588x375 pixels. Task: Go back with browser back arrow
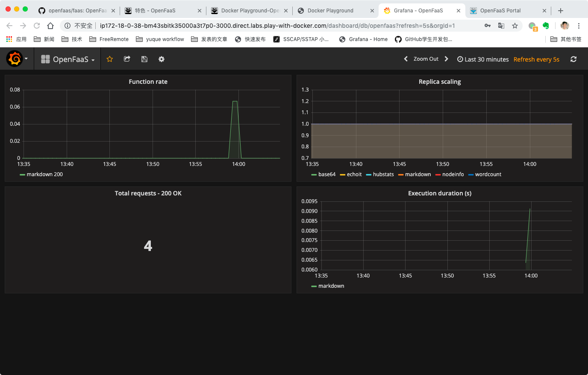(9, 26)
